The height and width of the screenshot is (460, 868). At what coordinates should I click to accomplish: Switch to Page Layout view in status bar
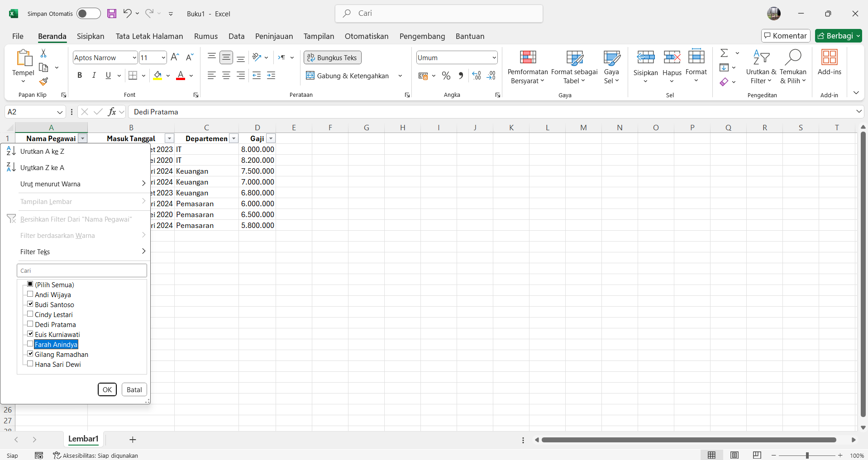tap(734, 455)
